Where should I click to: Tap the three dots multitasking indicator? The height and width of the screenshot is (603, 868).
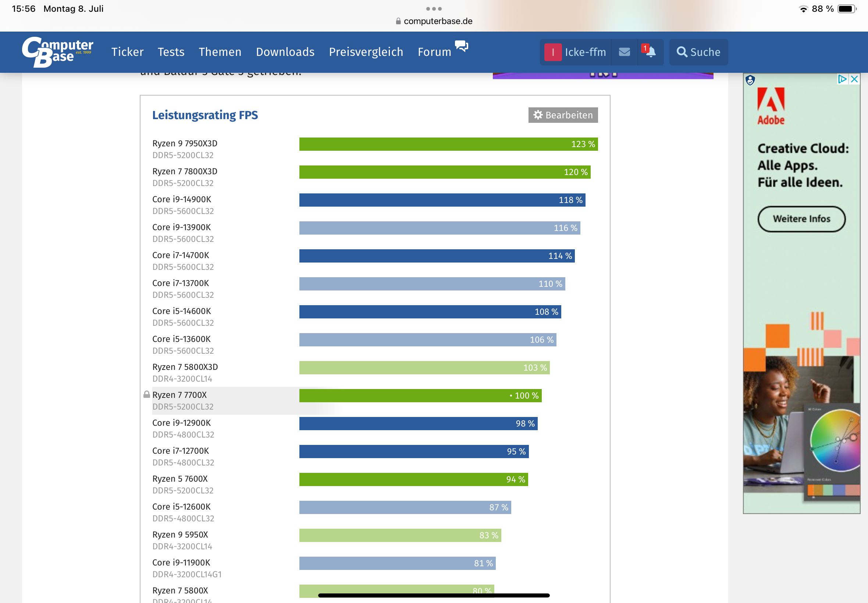[x=434, y=9]
